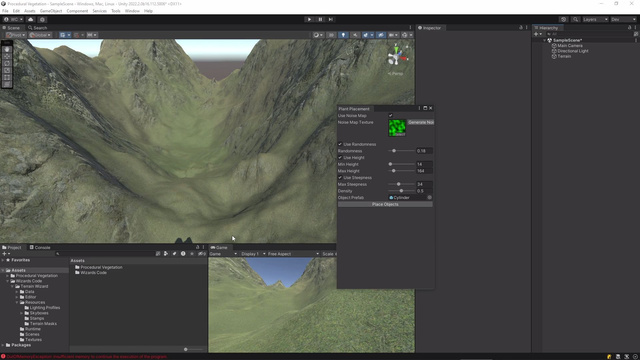Open the cloud services icon
The width and height of the screenshot is (640, 360).
(31, 19)
